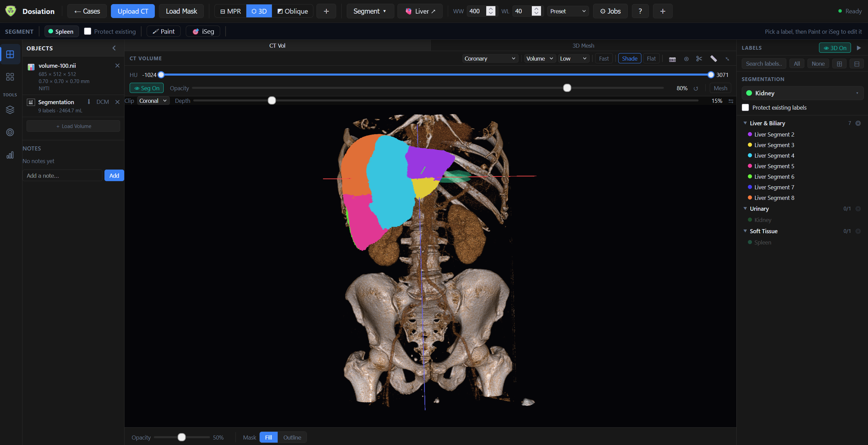
Task: Open the Volume render type dropdown
Action: tap(540, 59)
